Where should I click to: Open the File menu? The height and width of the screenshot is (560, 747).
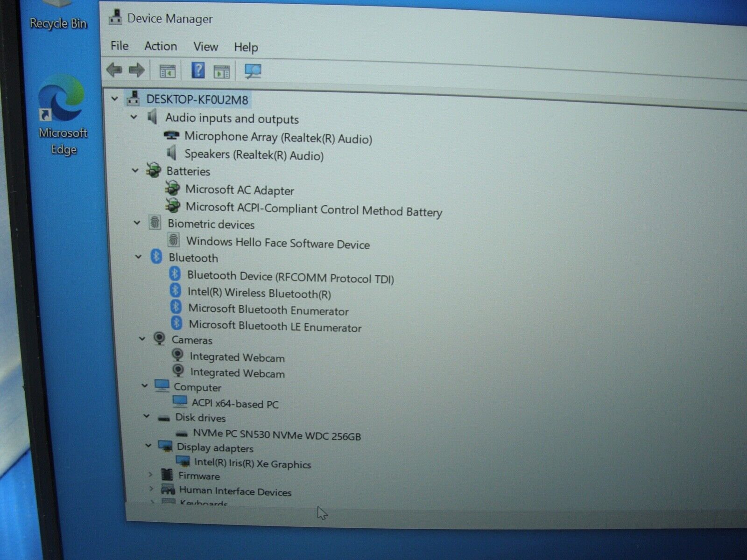(120, 46)
